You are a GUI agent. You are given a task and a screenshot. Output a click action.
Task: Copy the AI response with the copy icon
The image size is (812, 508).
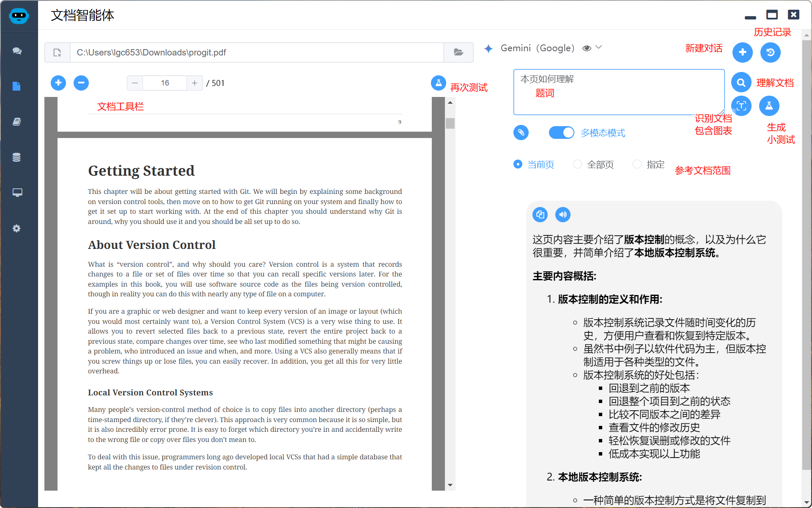540,215
